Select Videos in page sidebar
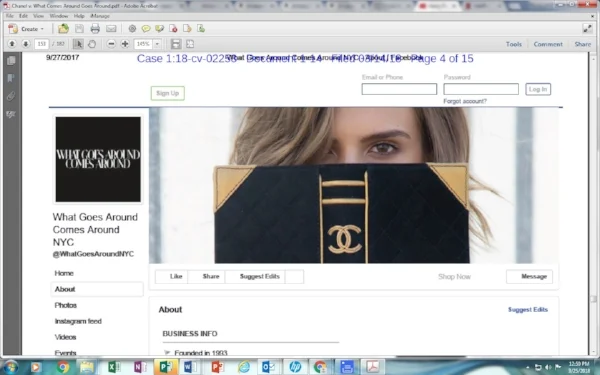The image size is (600, 375). (x=65, y=337)
